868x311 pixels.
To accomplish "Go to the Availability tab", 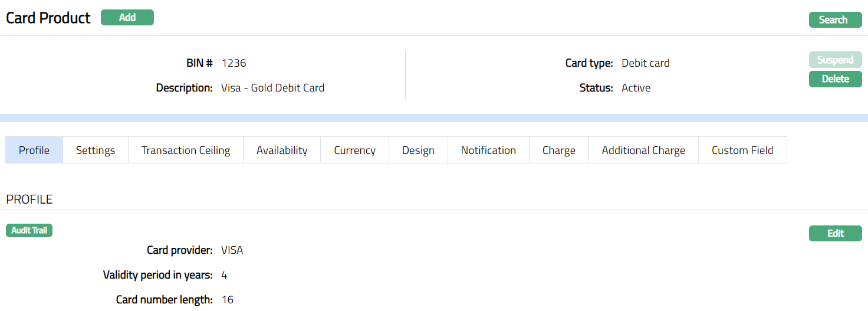I will pyautogui.click(x=282, y=150).
